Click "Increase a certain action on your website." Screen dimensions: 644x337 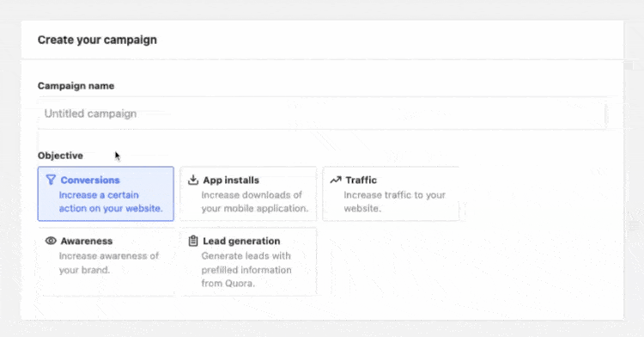[111, 202]
